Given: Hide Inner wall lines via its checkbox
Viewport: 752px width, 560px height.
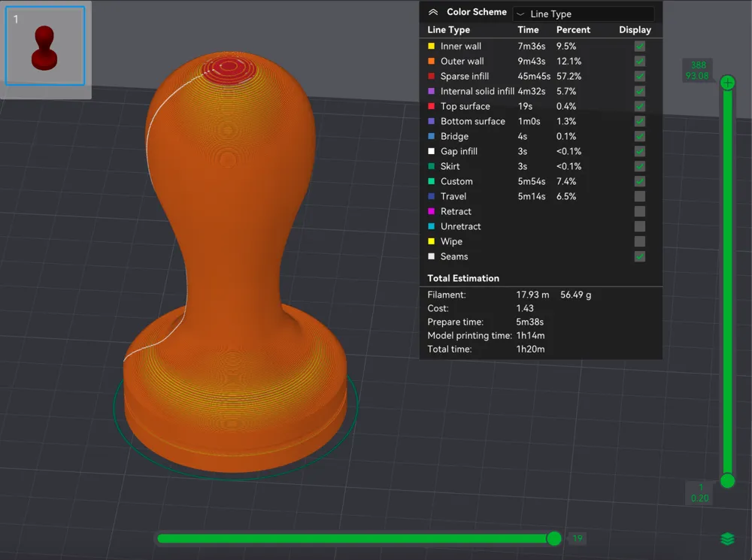Looking at the screenshot, I should point(639,46).
